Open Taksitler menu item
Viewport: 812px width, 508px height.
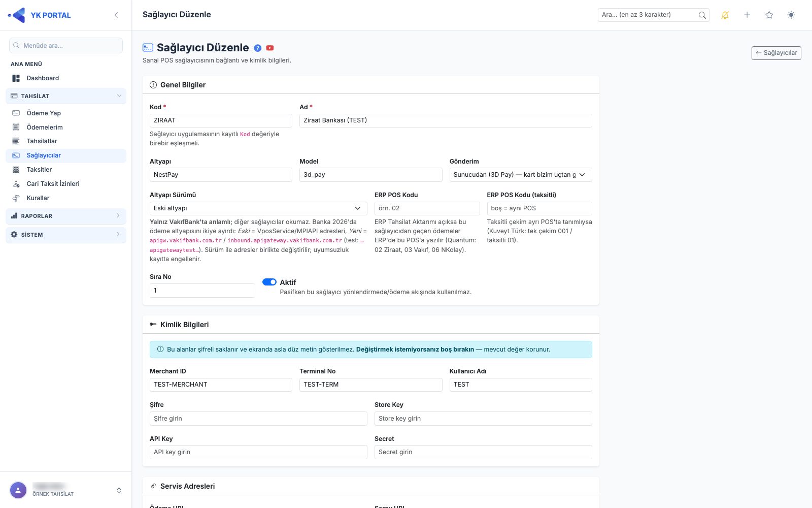66,170
